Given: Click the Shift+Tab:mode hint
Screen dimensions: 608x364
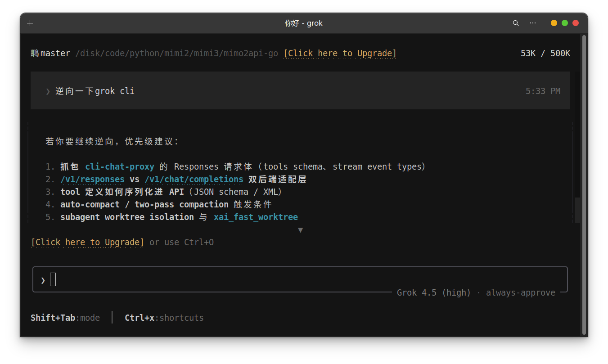Looking at the screenshot, I should (x=65, y=318).
